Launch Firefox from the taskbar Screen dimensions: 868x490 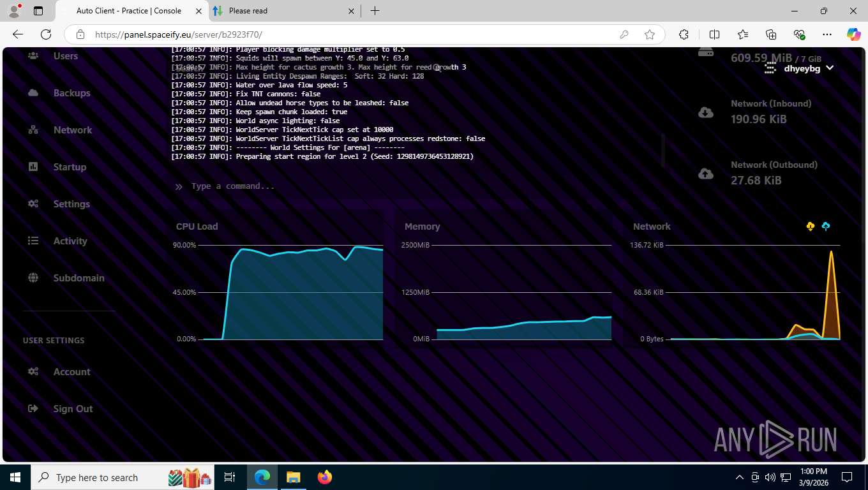[324, 477]
